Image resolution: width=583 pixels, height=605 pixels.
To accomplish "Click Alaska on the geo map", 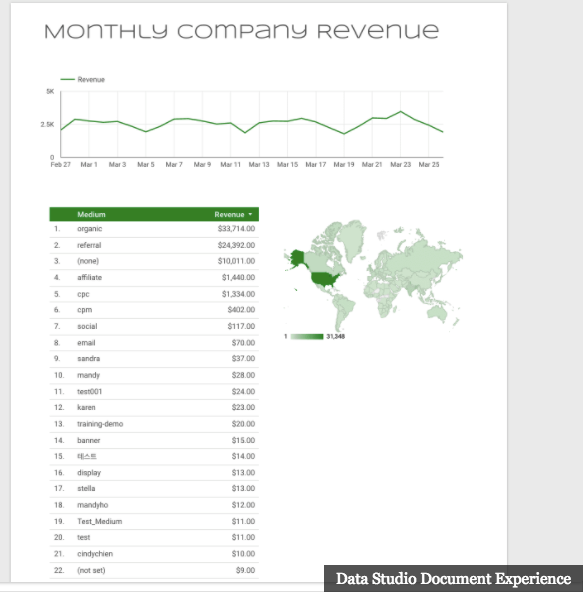I will point(297,258).
